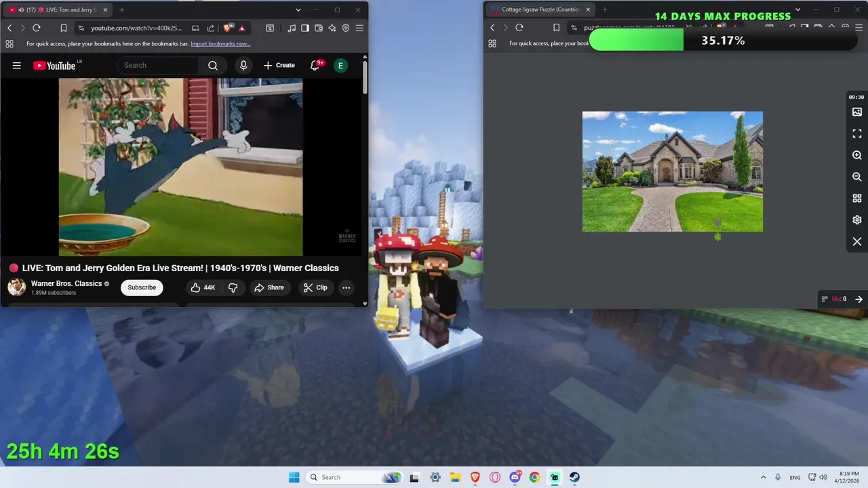Open Warner Bros. Classics channel avatar
868x488 pixels.
click(17, 287)
